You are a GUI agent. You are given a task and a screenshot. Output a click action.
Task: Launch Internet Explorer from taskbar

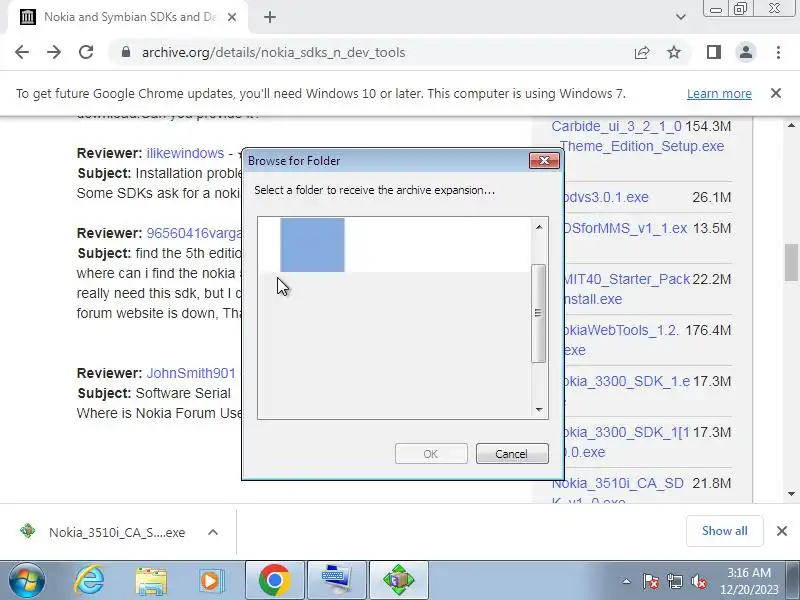pos(89,580)
